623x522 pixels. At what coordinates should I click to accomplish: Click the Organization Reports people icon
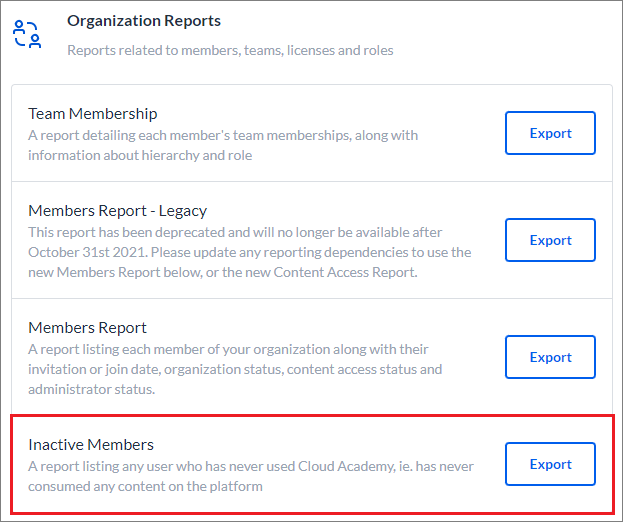click(27, 35)
